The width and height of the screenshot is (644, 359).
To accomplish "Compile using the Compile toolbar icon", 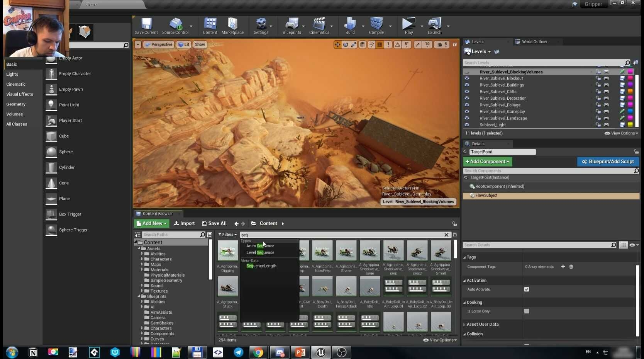I will [376, 24].
